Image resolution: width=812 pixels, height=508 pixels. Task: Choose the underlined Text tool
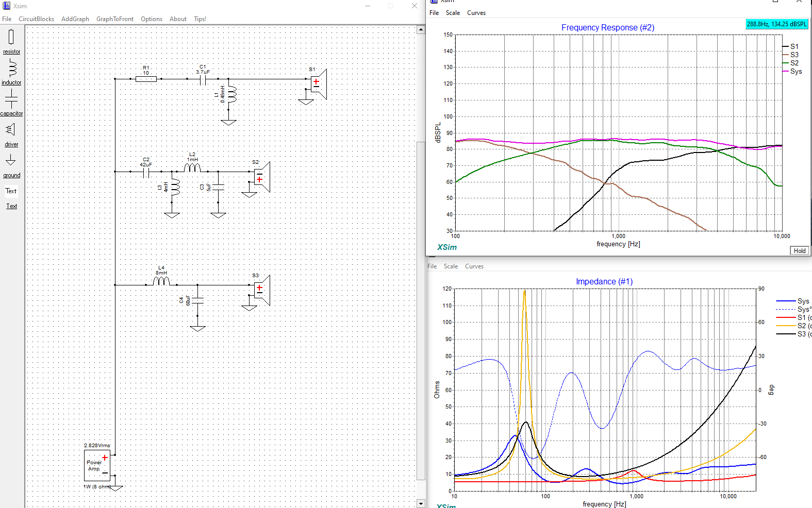coord(11,206)
